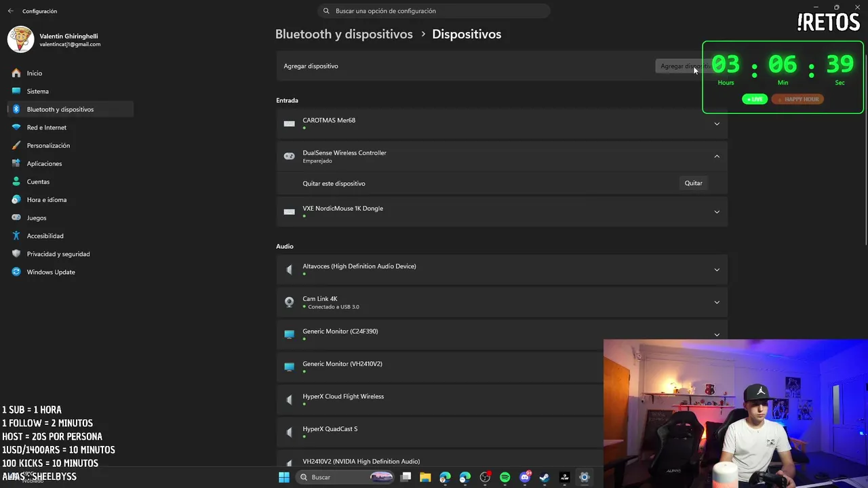Image resolution: width=868 pixels, height=488 pixels.
Task: Open the Windows Start menu
Action: click(x=284, y=477)
